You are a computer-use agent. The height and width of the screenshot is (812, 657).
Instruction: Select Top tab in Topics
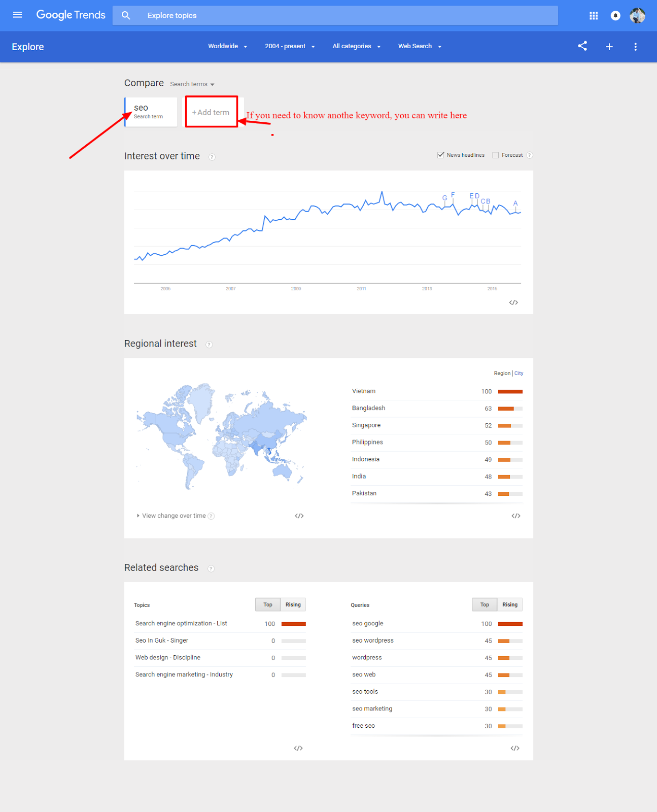point(268,604)
